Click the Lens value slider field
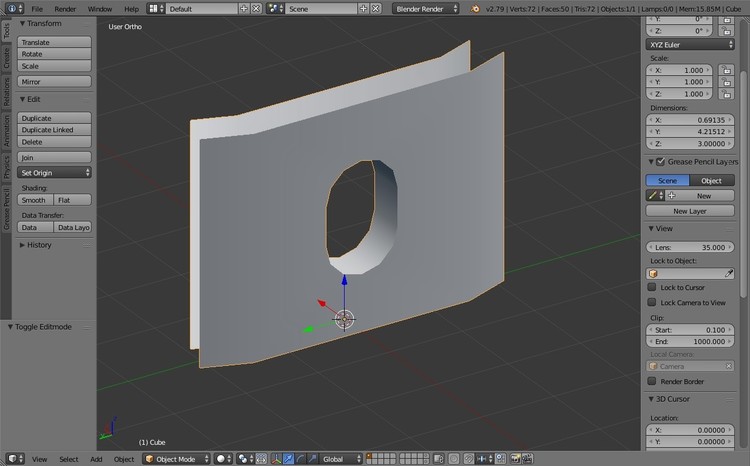 tap(690, 247)
